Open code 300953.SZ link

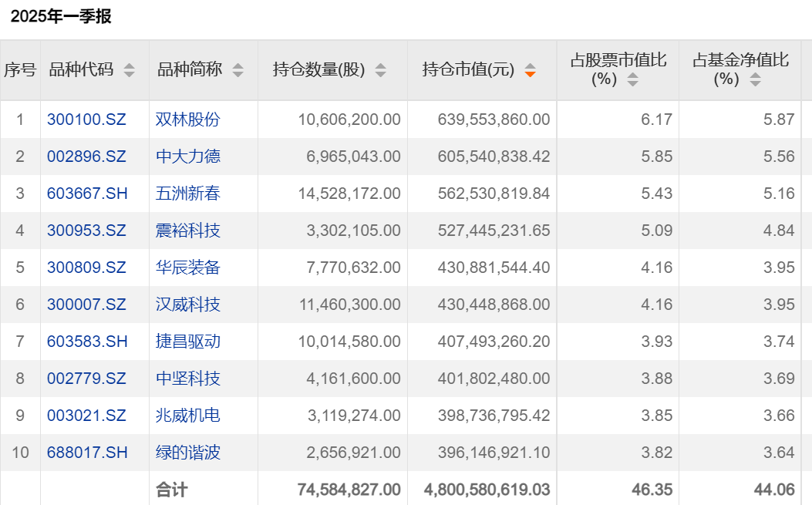(x=86, y=231)
